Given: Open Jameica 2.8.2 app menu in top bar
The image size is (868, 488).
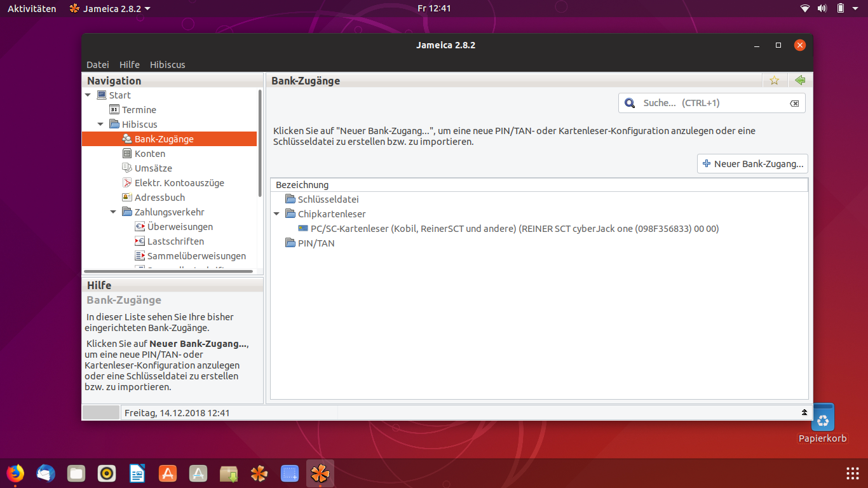Looking at the screenshot, I should point(110,9).
